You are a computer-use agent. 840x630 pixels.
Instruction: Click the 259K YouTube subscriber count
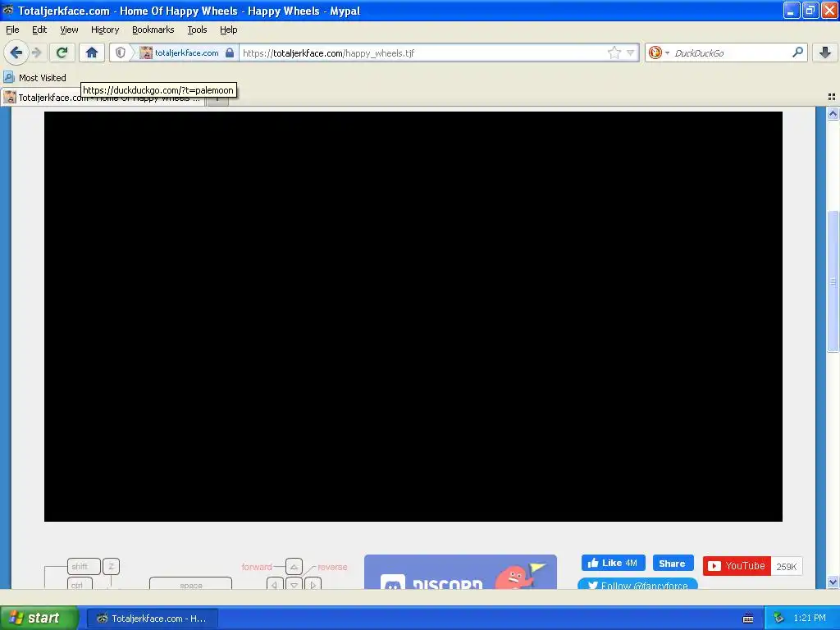coord(787,566)
